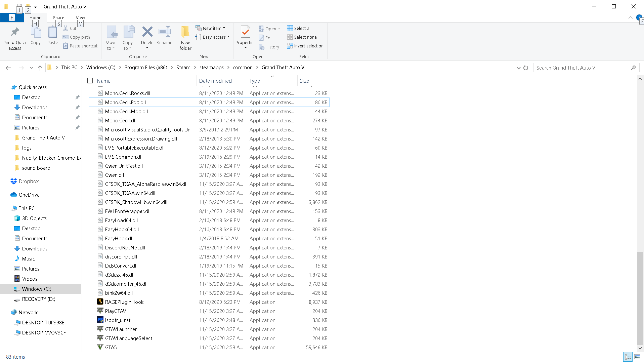Go up one folder level
Image resolution: width=644 pixels, height=362 pixels.
(40, 68)
